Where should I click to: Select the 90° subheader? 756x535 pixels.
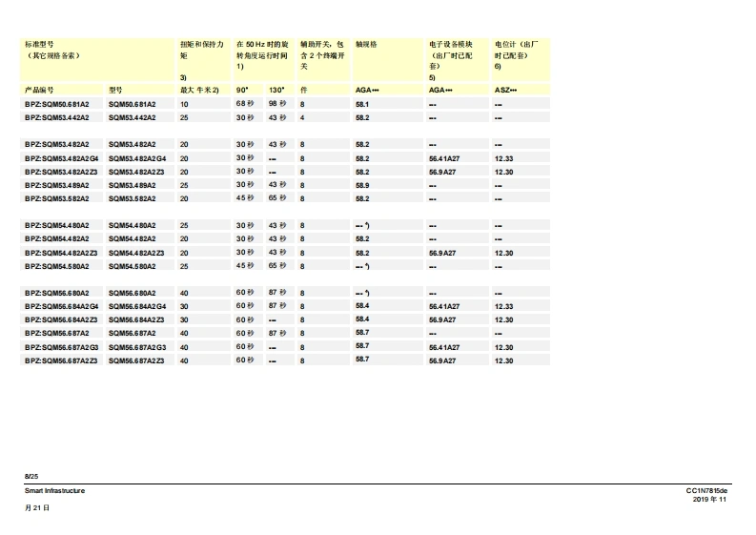click(242, 89)
